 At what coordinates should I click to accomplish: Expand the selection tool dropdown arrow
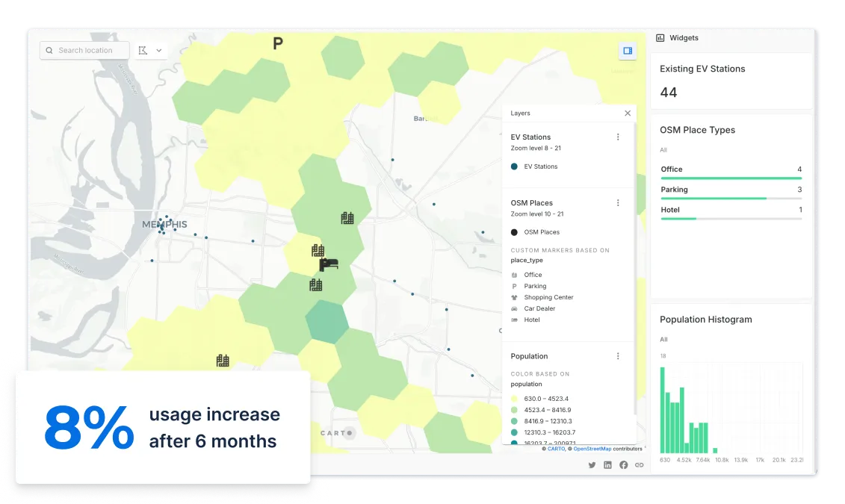(x=159, y=51)
